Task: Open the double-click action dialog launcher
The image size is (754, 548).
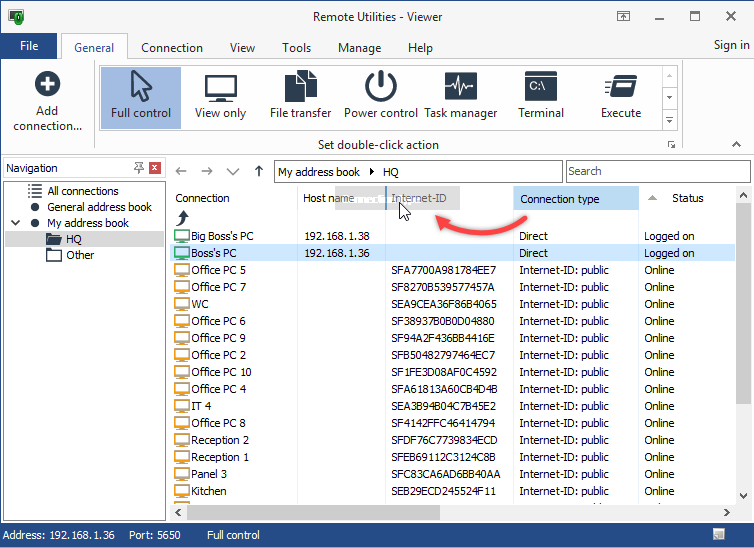Action: (x=671, y=145)
